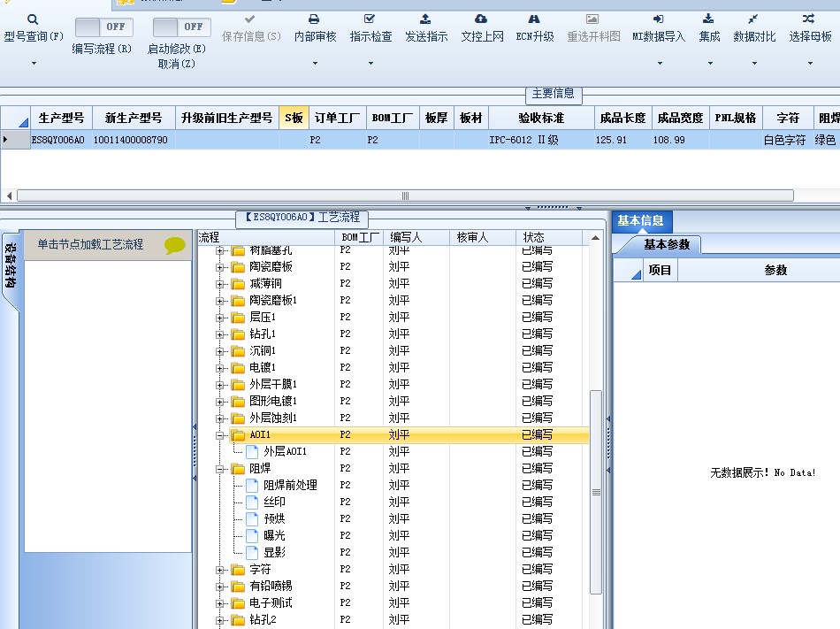The height and width of the screenshot is (629, 840).
Task: Click the AOI1 folder icon
Action: (238, 435)
